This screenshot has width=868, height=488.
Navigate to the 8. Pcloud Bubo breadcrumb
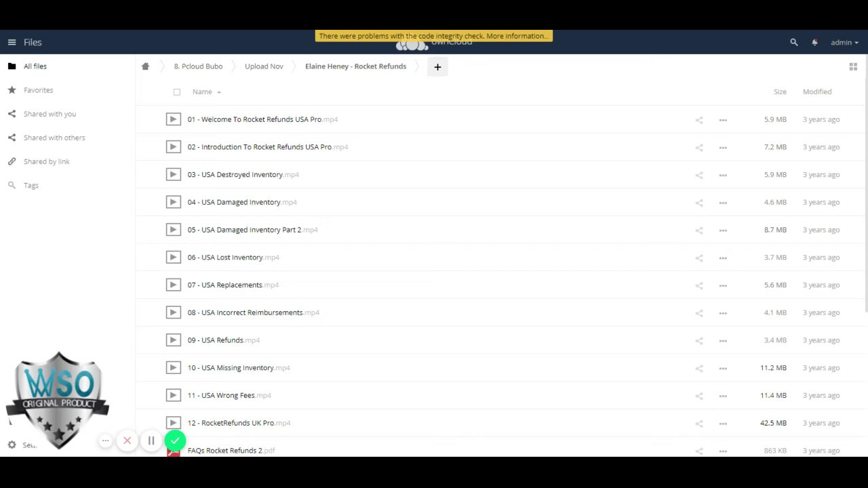pyautogui.click(x=198, y=66)
